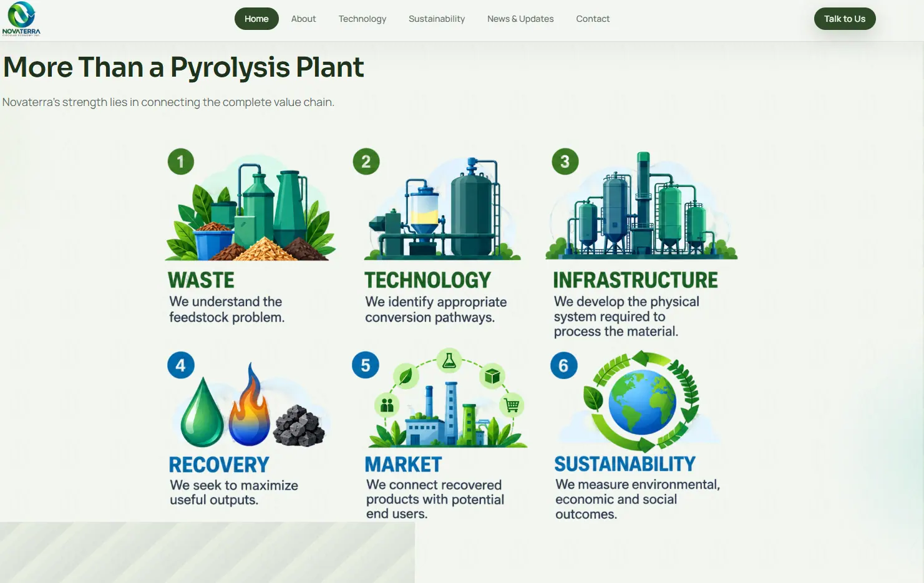Click the Technology reactor illustration
Viewport: 924px width, 583px height.
443,209
